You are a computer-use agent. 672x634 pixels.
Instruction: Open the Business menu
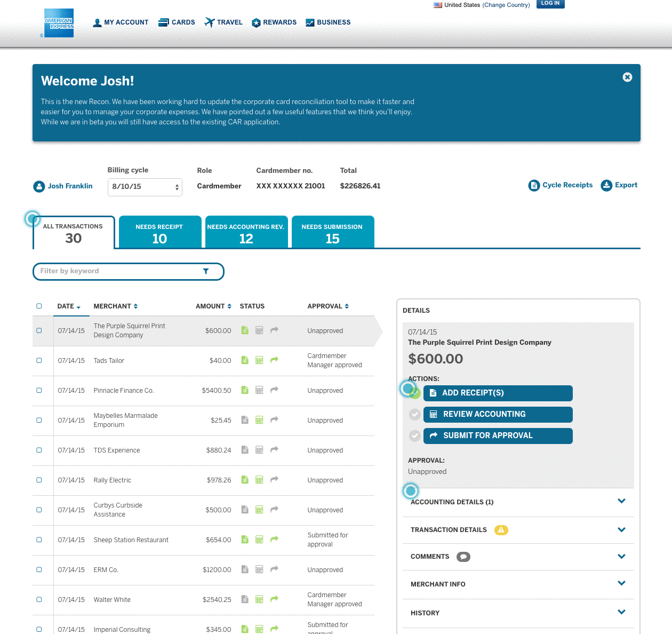tap(328, 22)
